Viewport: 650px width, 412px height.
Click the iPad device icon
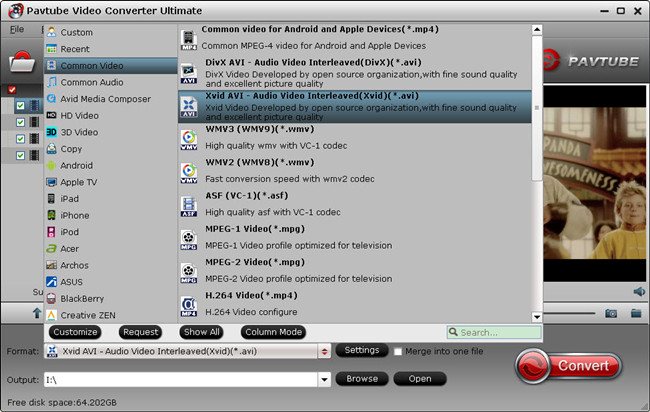point(51,199)
